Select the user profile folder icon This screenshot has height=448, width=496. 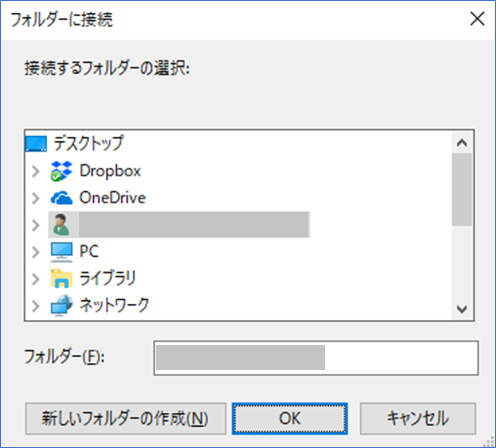click(x=61, y=225)
